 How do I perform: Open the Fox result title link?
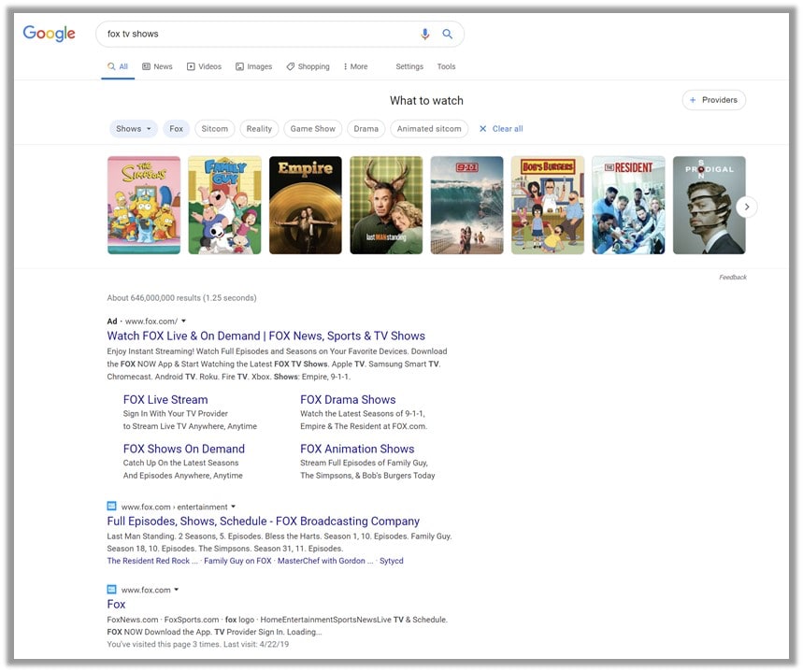[116, 605]
